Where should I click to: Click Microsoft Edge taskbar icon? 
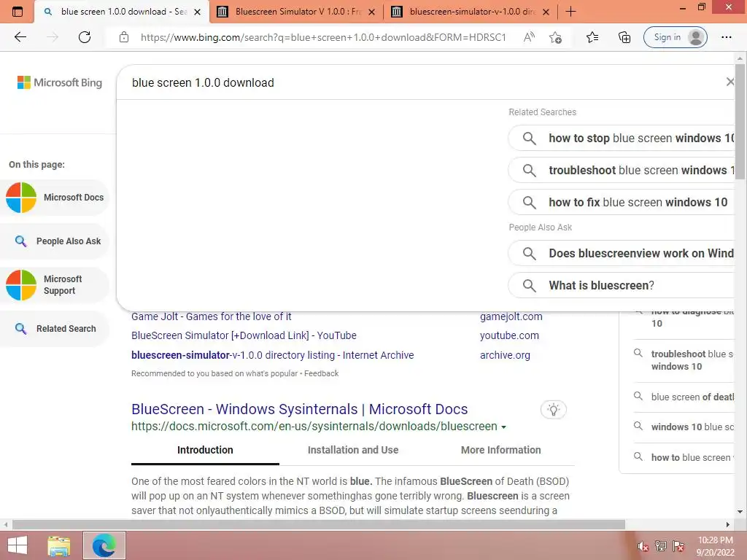(104, 545)
